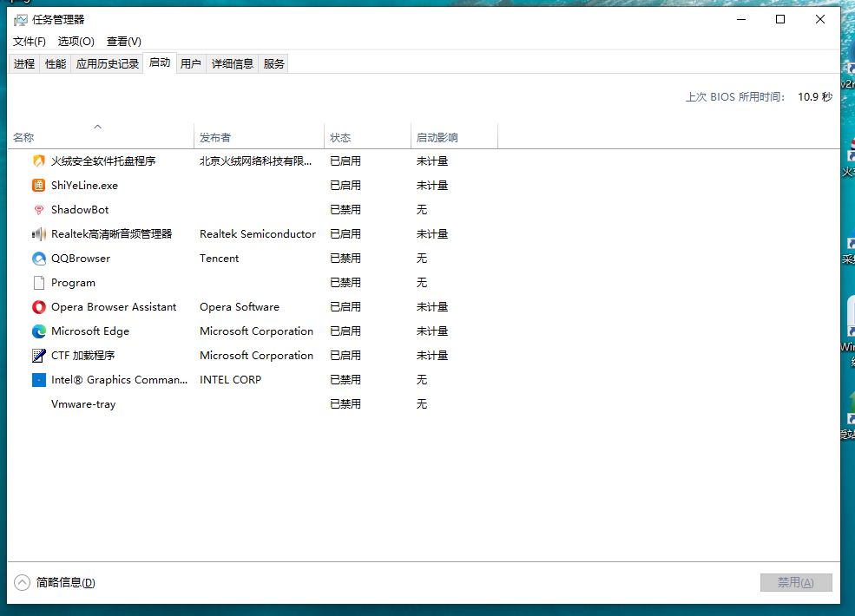This screenshot has height=616, width=855.
Task: Click the Program blank file icon
Action: [39, 283]
